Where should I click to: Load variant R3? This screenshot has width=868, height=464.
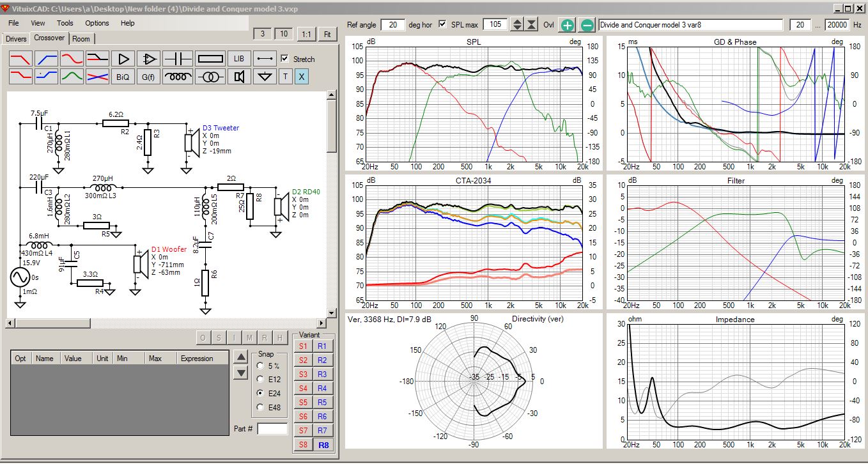(322, 375)
